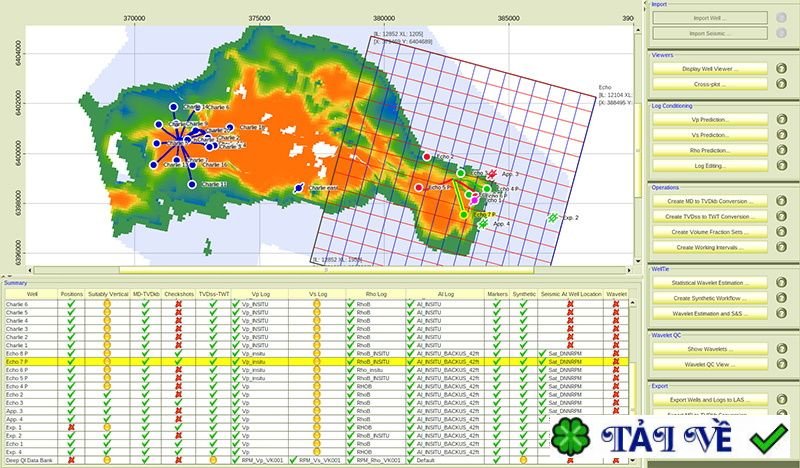Open the Cross-plot tool
The height and width of the screenshot is (468, 800).
(x=710, y=84)
